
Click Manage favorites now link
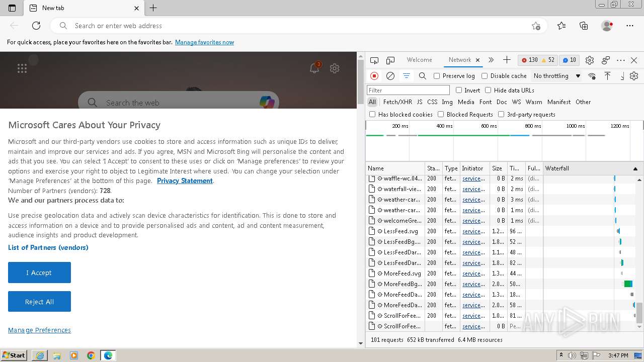[x=204, y=42]
